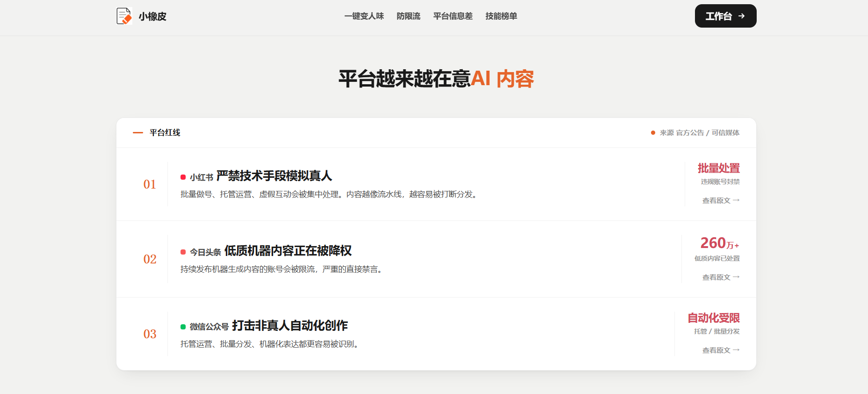The image size is (868, 394).
Task: Click the red dot beside 今日头条
Action: click(x=183, y=252)
